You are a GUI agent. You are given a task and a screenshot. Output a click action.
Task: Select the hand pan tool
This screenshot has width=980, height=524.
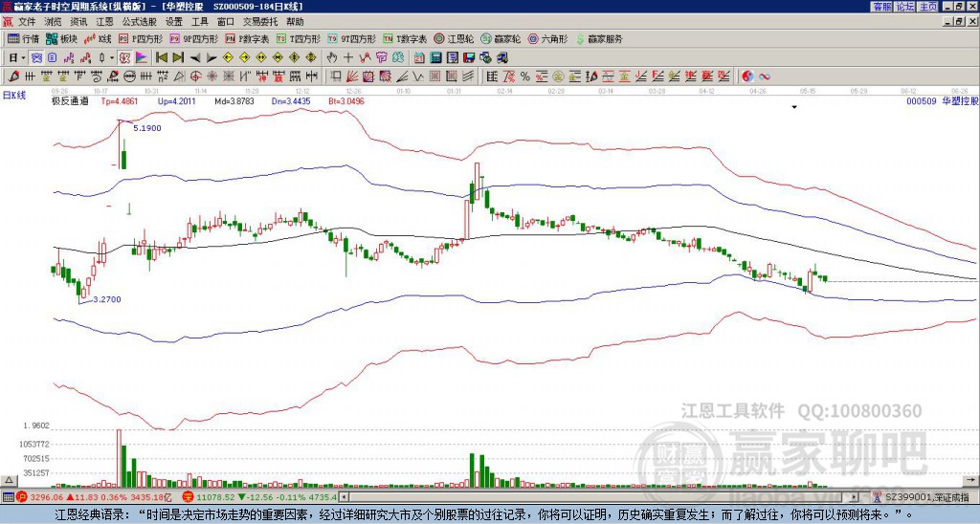(x=331, y=58)
